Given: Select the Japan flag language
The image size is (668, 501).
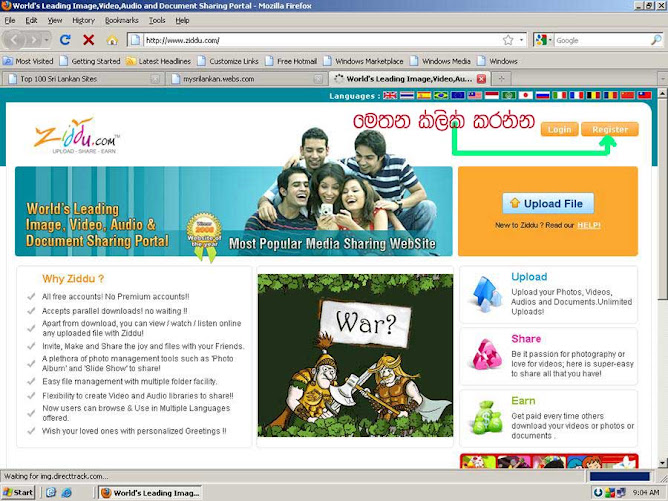Looking at the screenshot, I should (526, 95).
